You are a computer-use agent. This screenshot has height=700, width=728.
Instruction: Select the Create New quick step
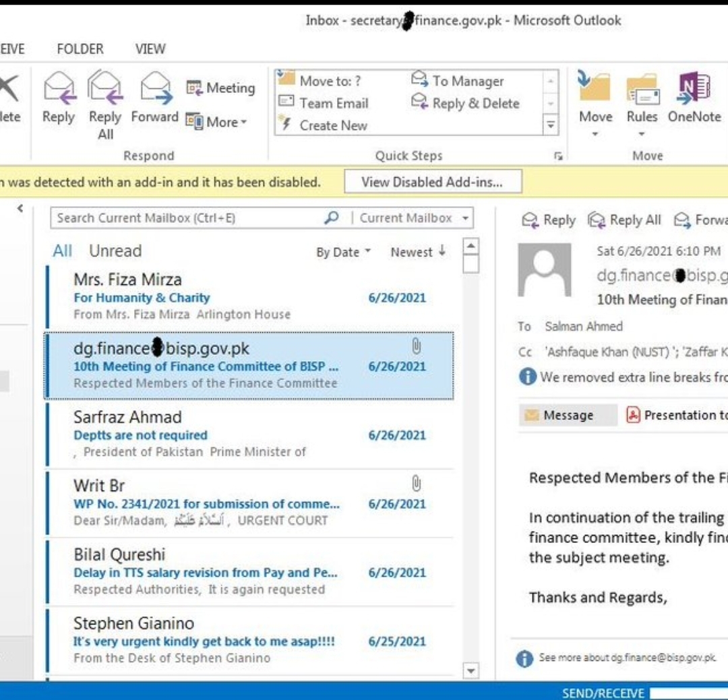[x=323, y=125]
